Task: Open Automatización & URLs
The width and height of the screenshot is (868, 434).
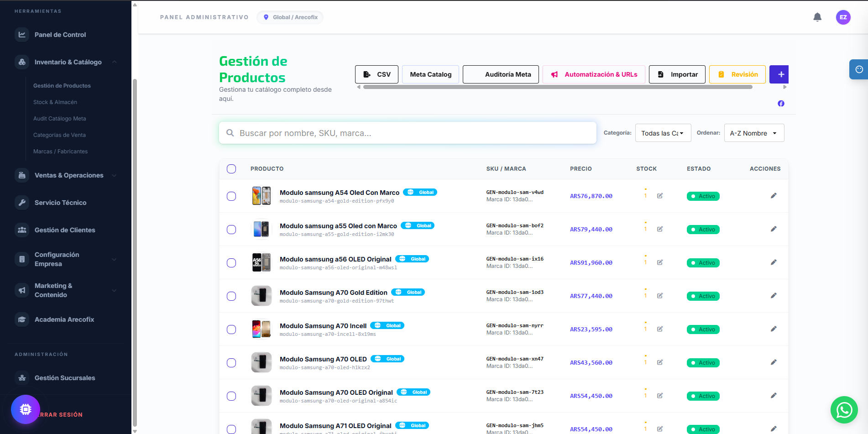Action: [x=594, y=74]
